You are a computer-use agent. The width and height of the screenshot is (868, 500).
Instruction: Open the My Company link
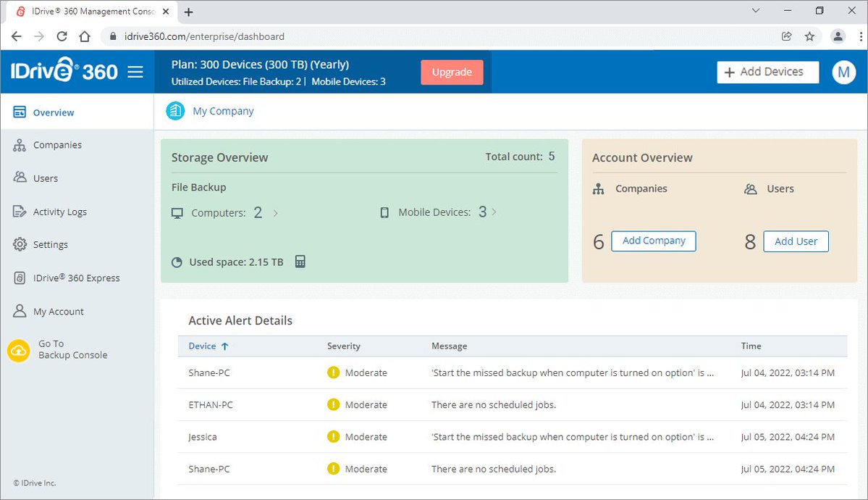pos(223,111)
